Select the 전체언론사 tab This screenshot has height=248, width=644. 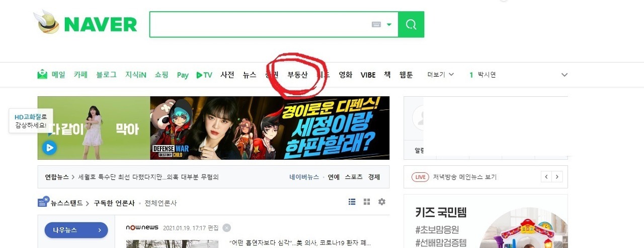pos(160,203)
